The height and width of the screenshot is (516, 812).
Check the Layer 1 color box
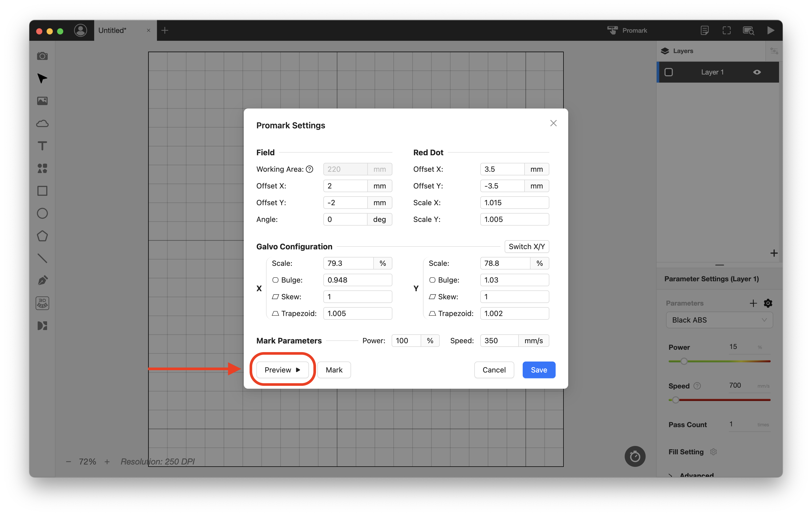[668, 72]
